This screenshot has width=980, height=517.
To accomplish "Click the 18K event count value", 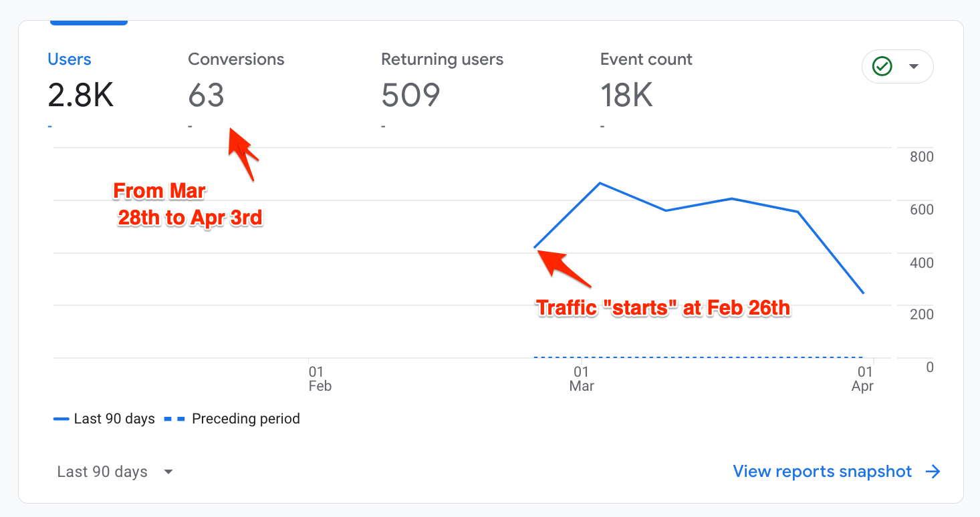I will [626, 96].
